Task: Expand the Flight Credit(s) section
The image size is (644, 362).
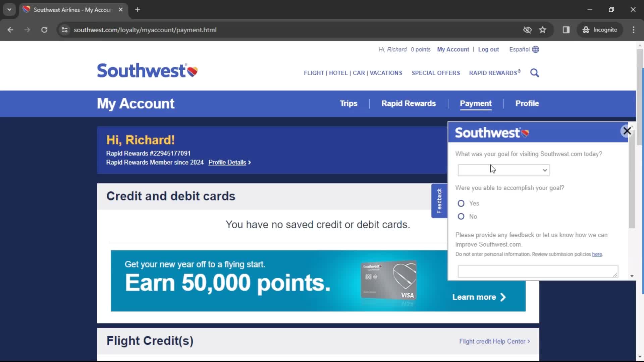Action: pos(150,341)
